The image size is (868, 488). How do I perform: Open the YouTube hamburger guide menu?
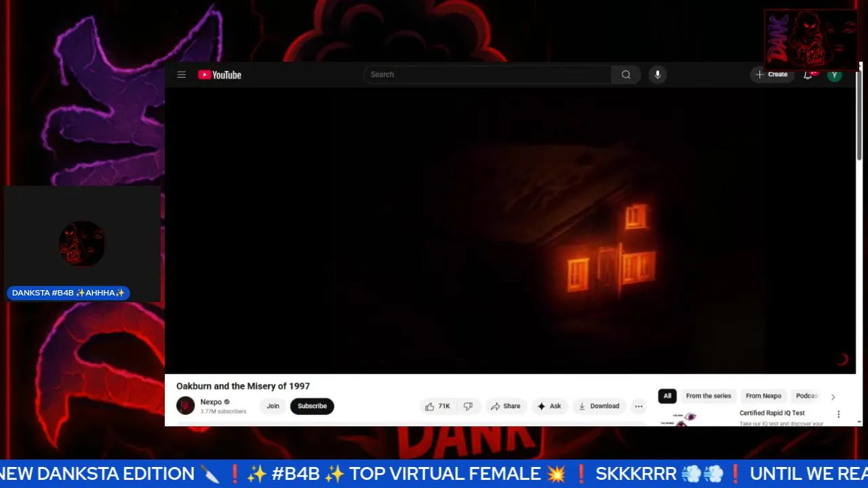pos(181,75)
